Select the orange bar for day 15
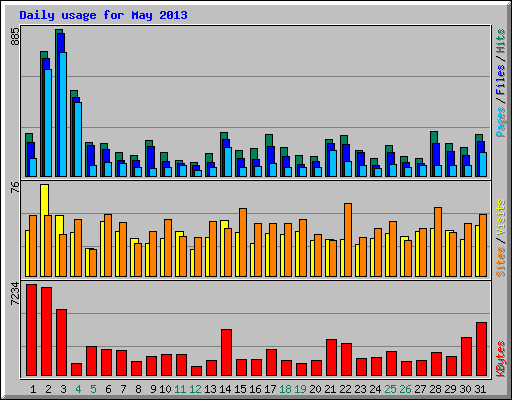The height and width of the screenshot is (400, 512). (x=243, y=242)
